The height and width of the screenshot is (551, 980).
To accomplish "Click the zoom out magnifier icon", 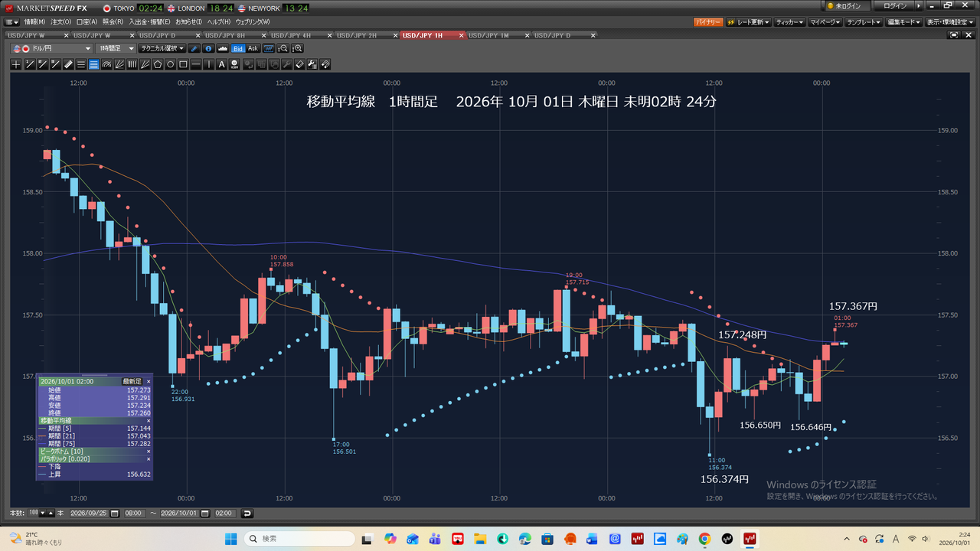I will click(283, 48).
